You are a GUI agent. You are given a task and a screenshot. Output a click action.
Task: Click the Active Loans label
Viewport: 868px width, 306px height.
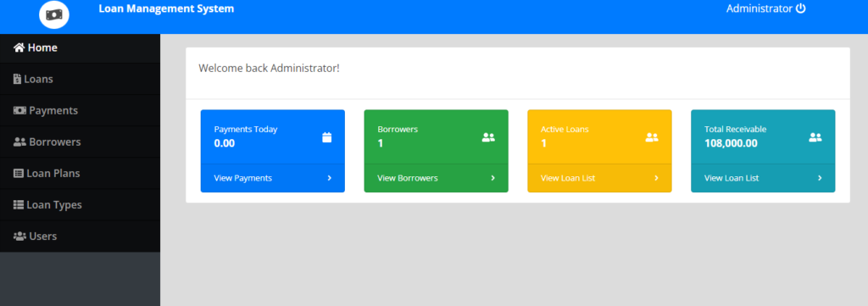click(565, 130)
